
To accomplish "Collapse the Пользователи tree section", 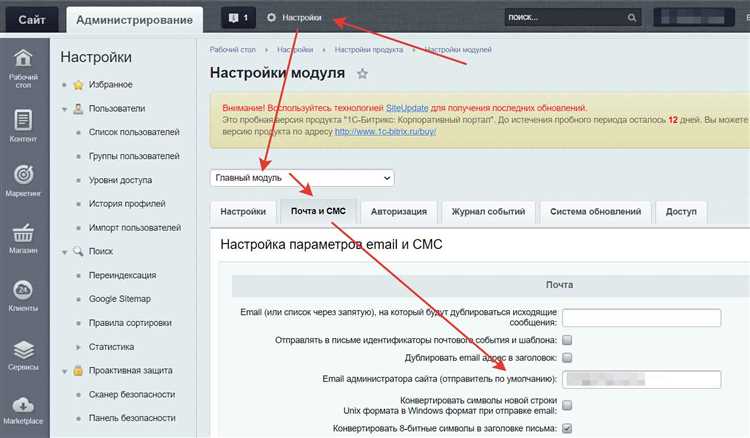I will click(65, 109).
